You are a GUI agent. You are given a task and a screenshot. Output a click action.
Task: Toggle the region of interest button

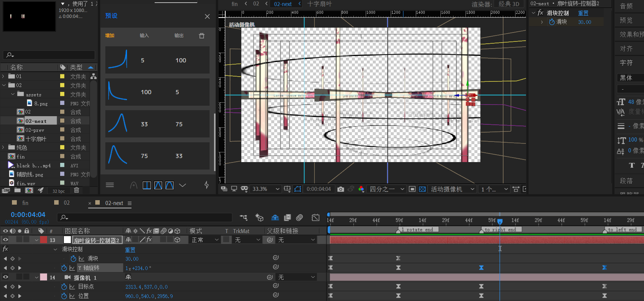coord(412,189)
